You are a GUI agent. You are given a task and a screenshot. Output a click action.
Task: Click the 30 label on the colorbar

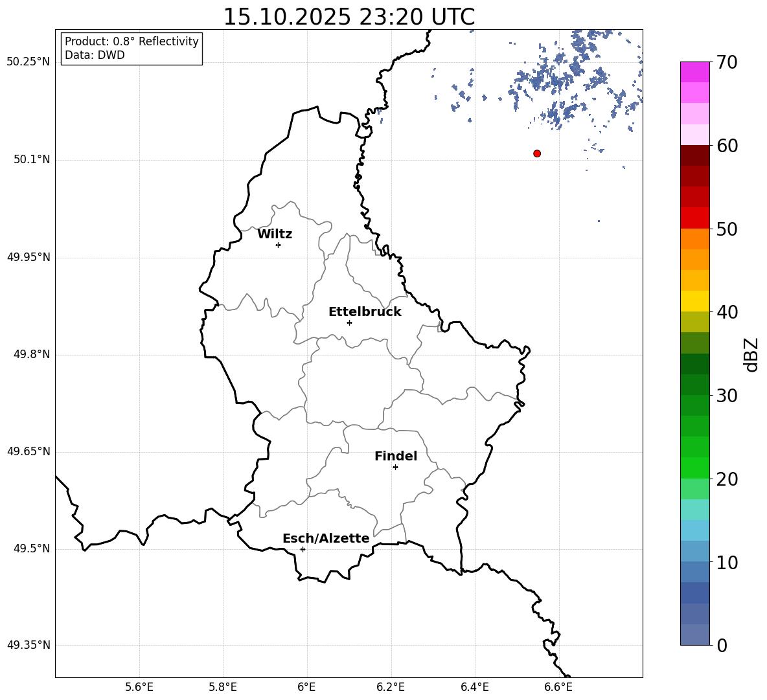point(727,395)
